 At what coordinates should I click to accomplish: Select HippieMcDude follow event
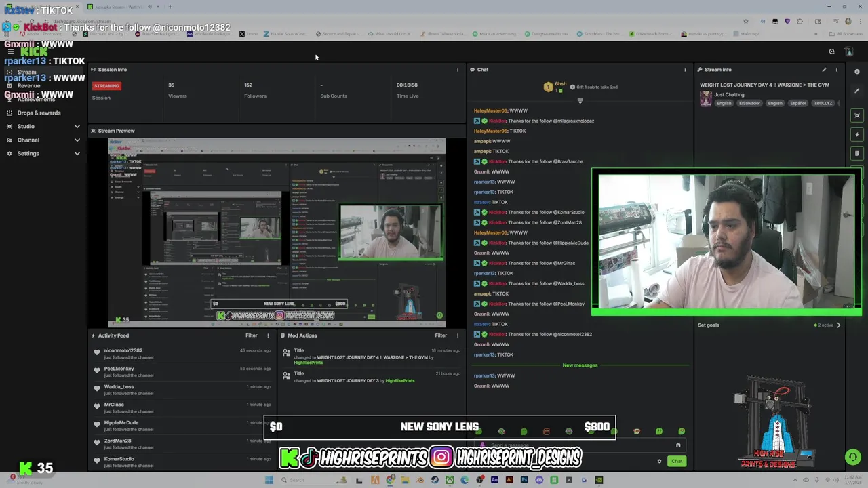pos(183,426)
